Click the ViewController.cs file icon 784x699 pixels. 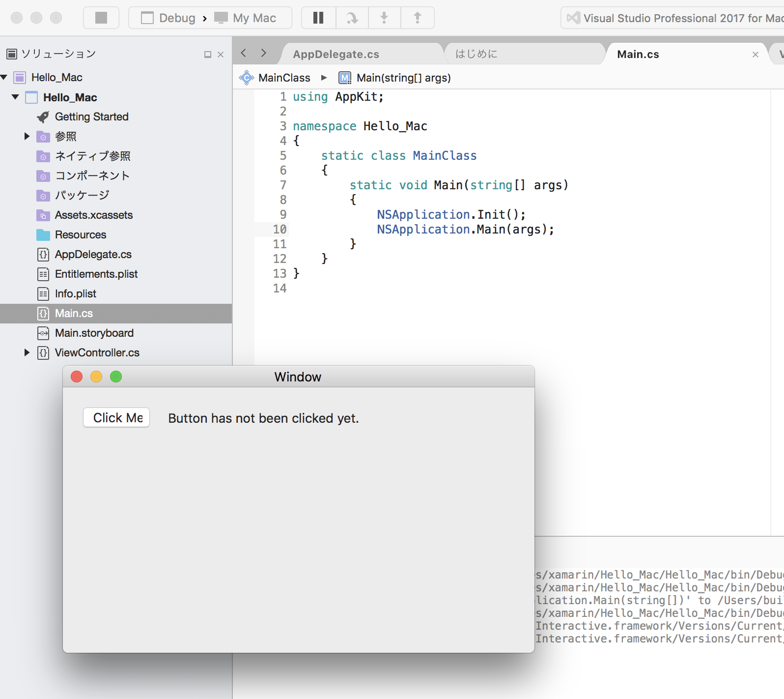43,353
